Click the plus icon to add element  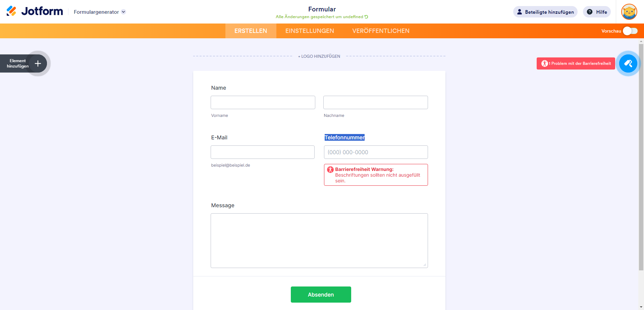[x=38, y=63]
